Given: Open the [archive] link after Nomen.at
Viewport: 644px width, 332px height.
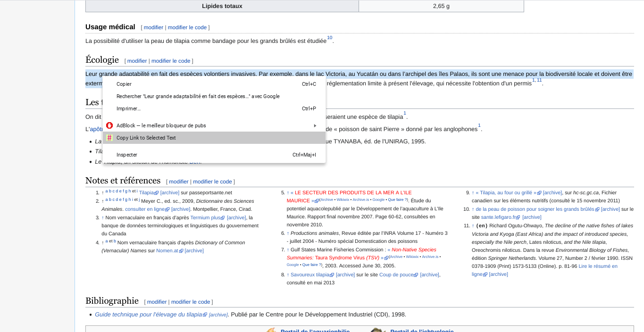Looking at the screenshot, I should tap(194, 250).
